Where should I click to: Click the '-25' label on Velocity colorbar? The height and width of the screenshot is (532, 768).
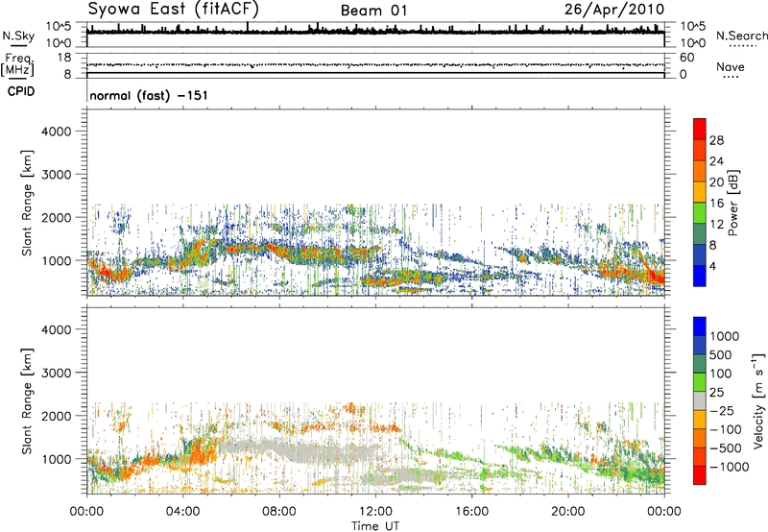pyautogui.click(x=722, y=411)
